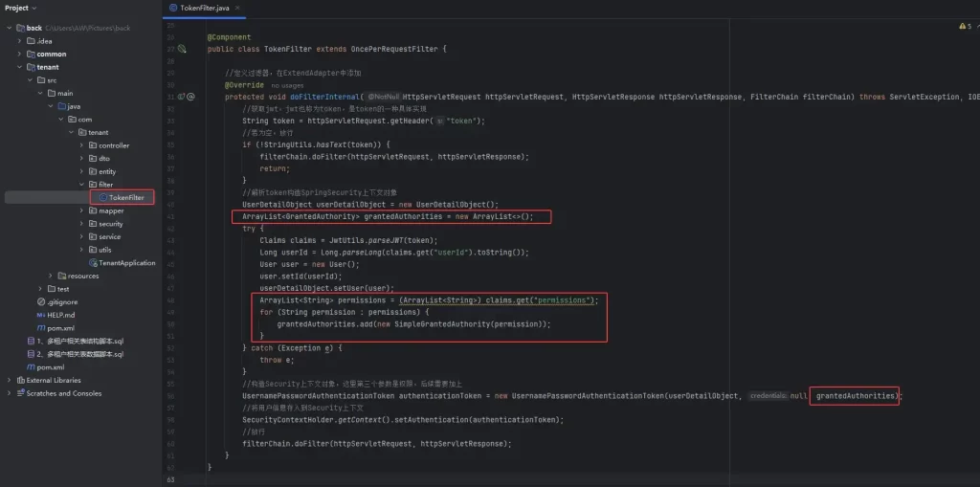Collapse the filter package folder
The image size is (980, 487).
(82, 185)
